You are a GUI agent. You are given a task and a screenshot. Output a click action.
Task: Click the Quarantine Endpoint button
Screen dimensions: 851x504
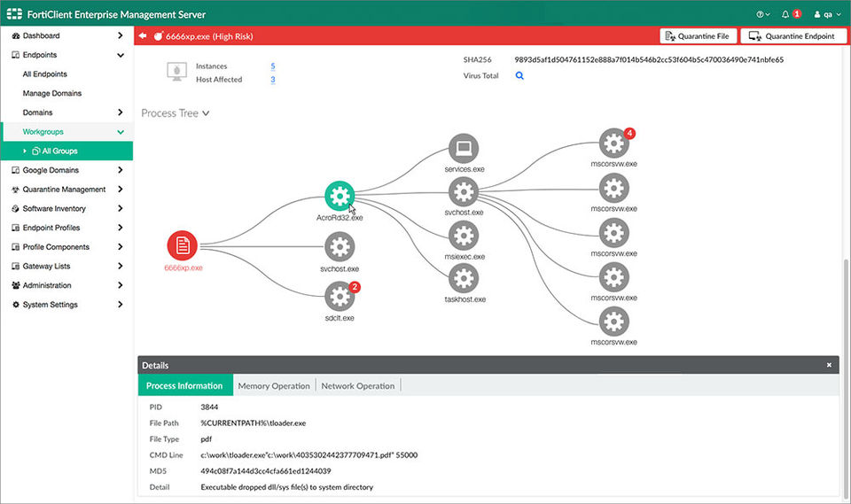tap(792, 36)
